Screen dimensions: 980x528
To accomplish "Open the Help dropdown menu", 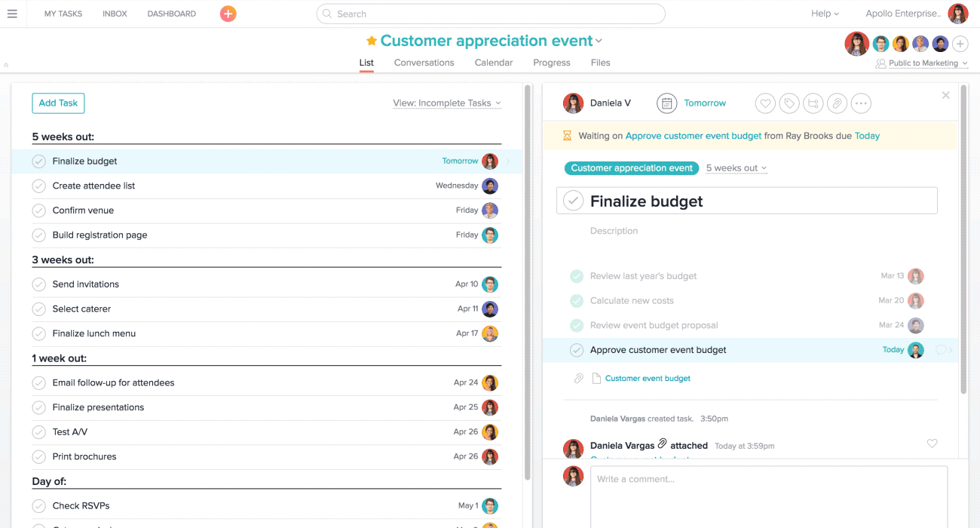I will 825,14.
